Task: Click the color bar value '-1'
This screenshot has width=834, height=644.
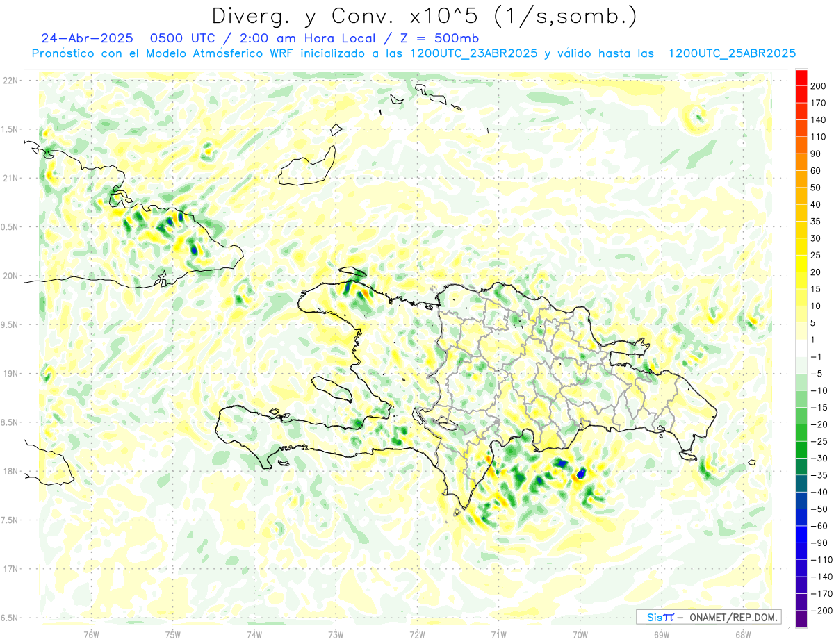Action: pos(817,357)
